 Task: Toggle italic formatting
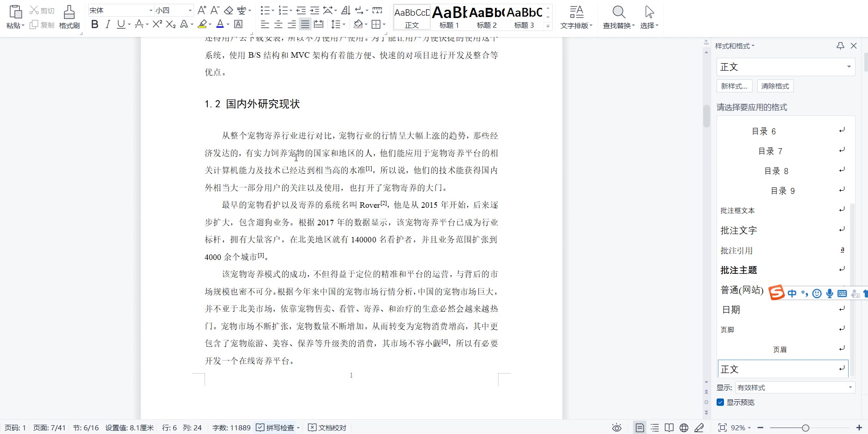click(108, 24)
